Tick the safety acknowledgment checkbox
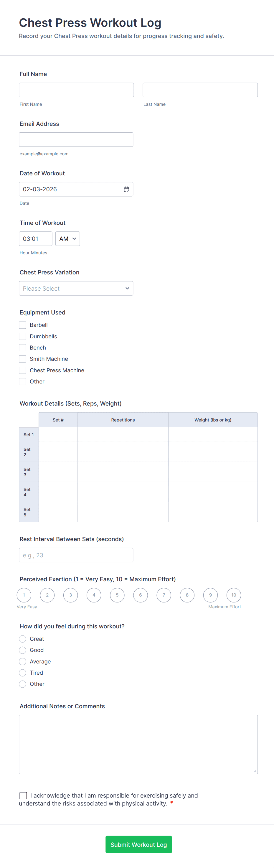This screenshot has width=274, height=868. point(23,795)
